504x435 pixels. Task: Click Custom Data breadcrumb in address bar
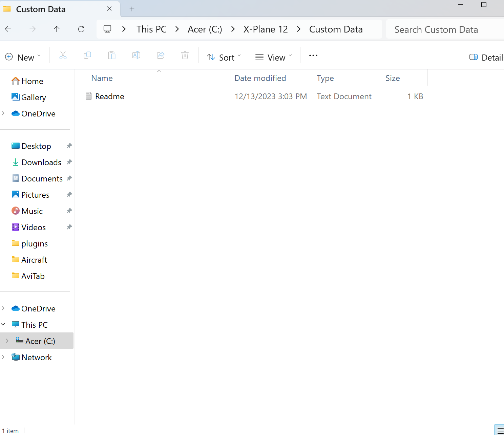tap(336, 29)
